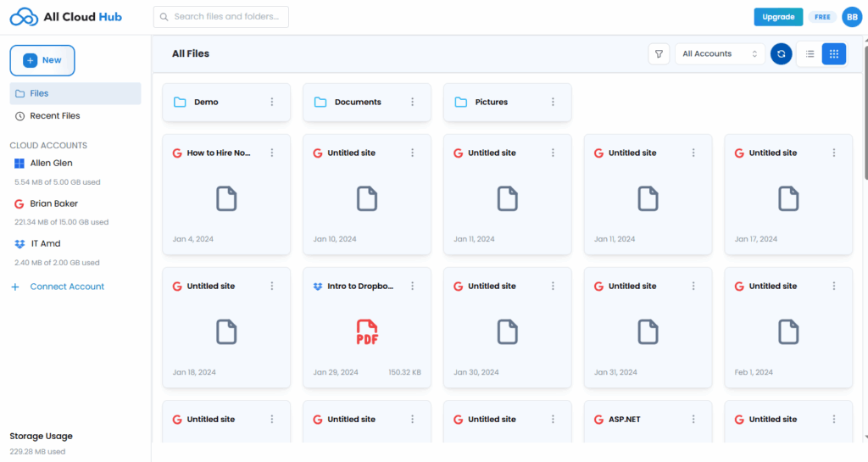Click the All Cloud Hub logo
The width and height of the screenshot is (868, 462).
tap(66, 17)
